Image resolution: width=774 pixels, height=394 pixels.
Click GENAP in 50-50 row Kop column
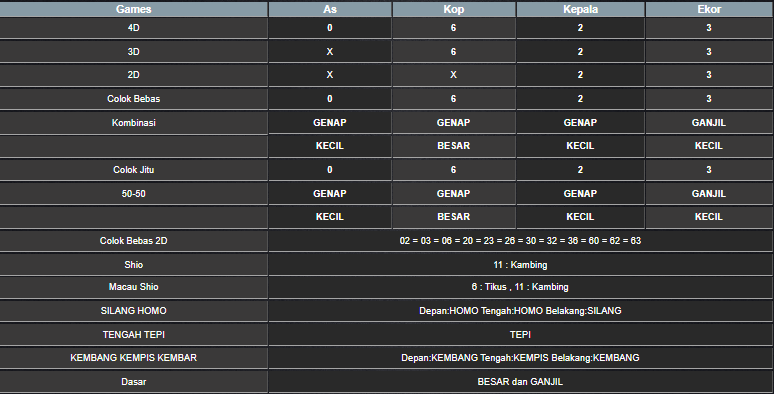(454, 194)
